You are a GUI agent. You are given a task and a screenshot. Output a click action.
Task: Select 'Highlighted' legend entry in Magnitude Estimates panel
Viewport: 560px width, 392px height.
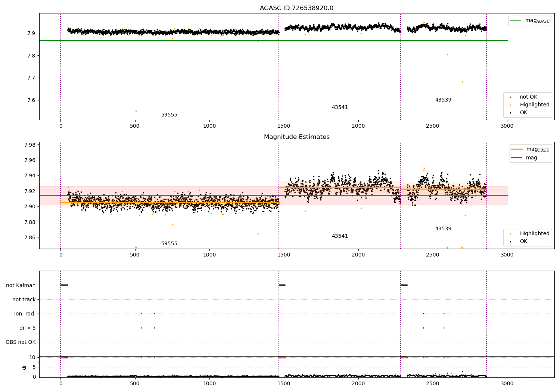coord(535,234)
